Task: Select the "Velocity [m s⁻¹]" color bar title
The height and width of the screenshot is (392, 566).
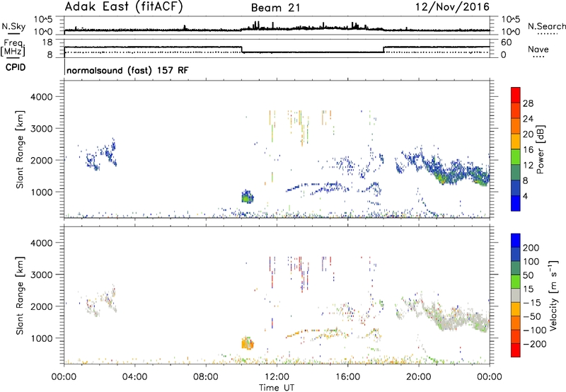Action: tap(553, 295)
